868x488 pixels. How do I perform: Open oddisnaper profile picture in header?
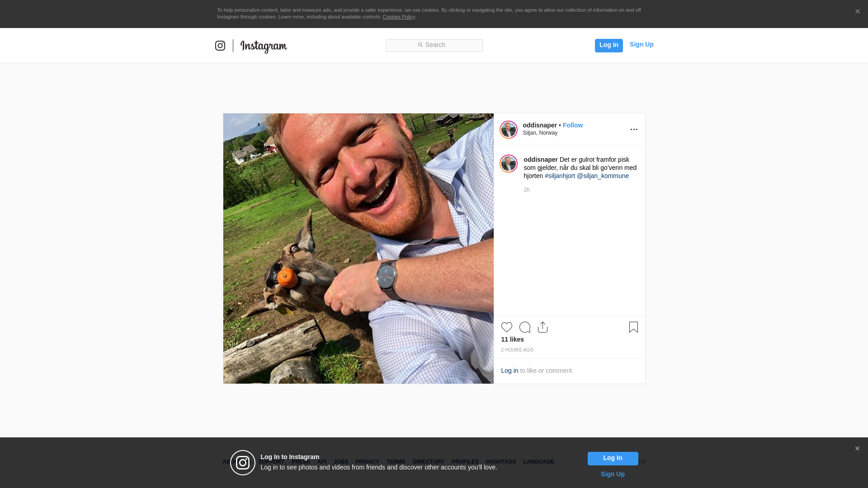pyautogui.click(x=509, y=130)
